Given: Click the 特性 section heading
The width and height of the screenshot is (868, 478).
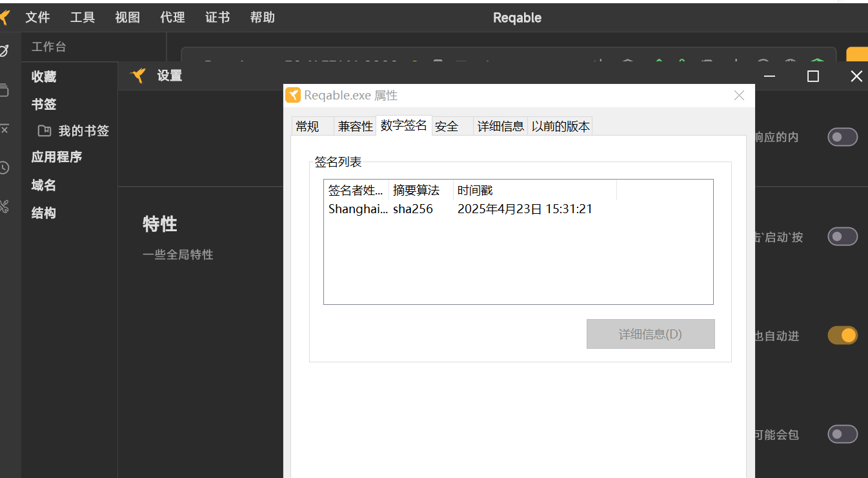Looking at the screenshot, I should pyautogui.click(x=160, y=224).
